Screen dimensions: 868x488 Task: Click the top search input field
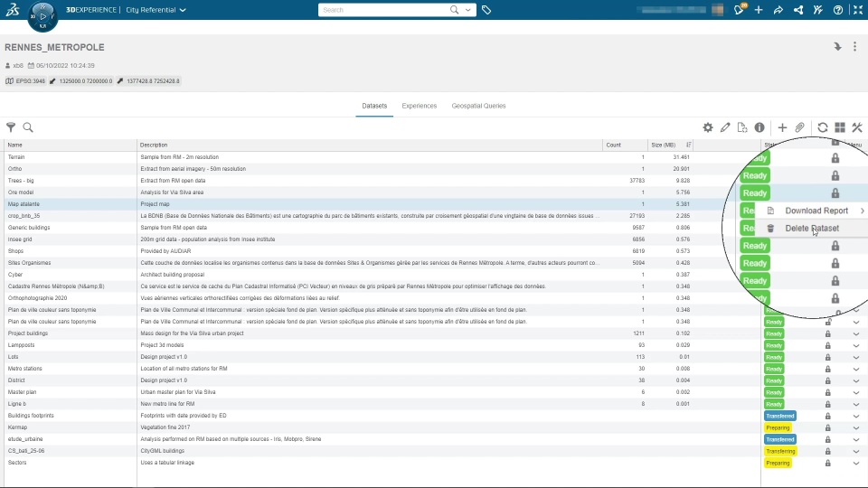tap(383, 10)
